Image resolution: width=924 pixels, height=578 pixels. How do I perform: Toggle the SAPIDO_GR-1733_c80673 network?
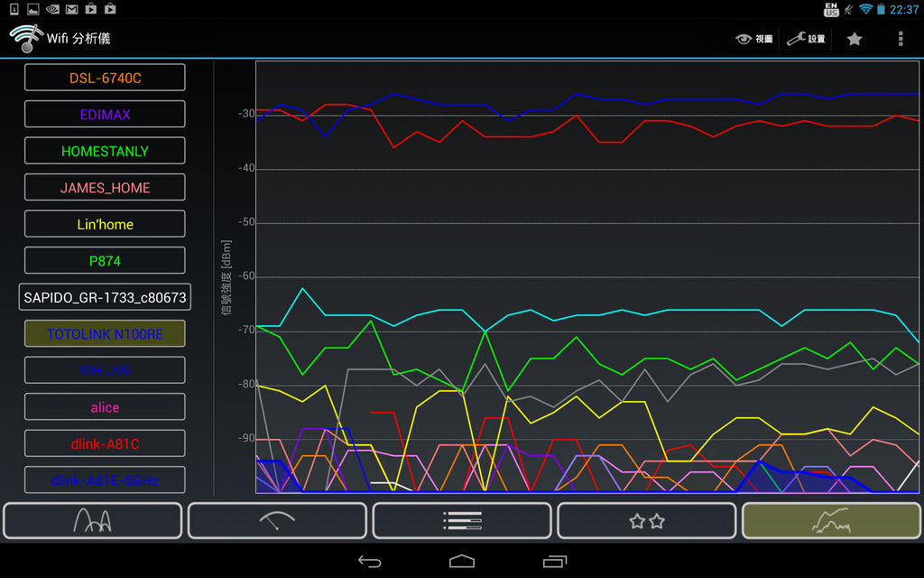pos(105,297)
